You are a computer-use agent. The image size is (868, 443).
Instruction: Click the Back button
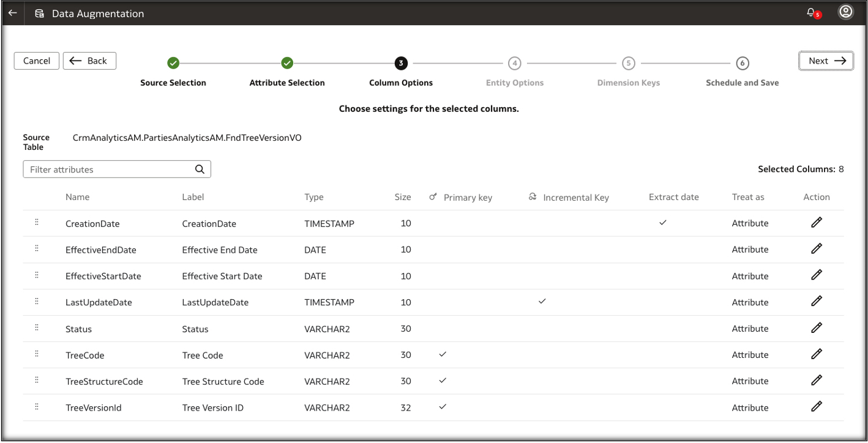[x=89, y=61]
